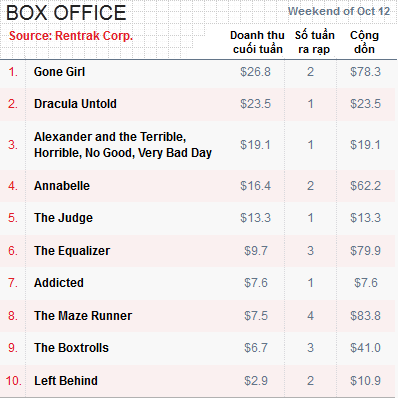The width and height of the screenshot is (398, 398).
Task: Click the BOX OFFICE heading
Action: tap(66, 13)
